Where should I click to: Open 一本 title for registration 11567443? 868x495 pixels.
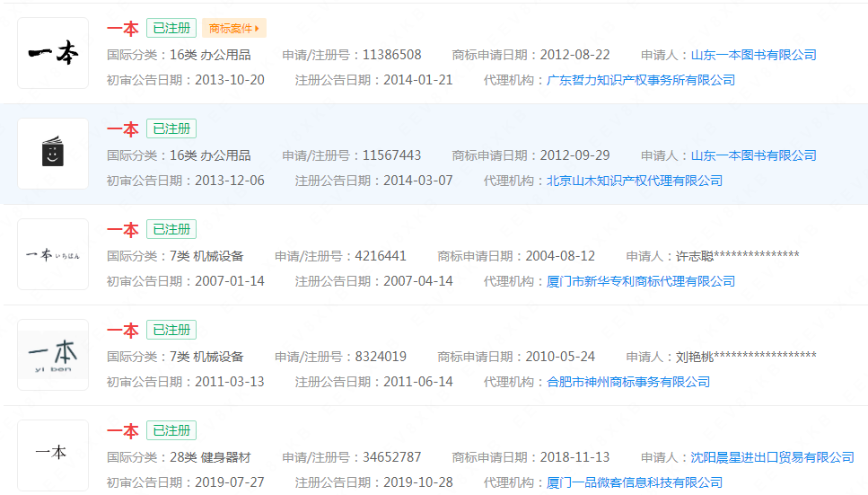pos(122,129)
